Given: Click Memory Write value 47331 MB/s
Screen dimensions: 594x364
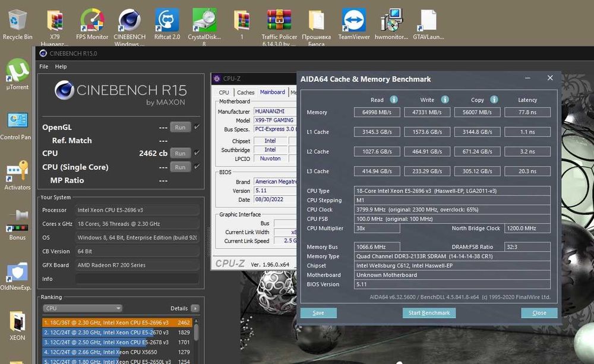Looking at the screenshot, I should [427, 112].
